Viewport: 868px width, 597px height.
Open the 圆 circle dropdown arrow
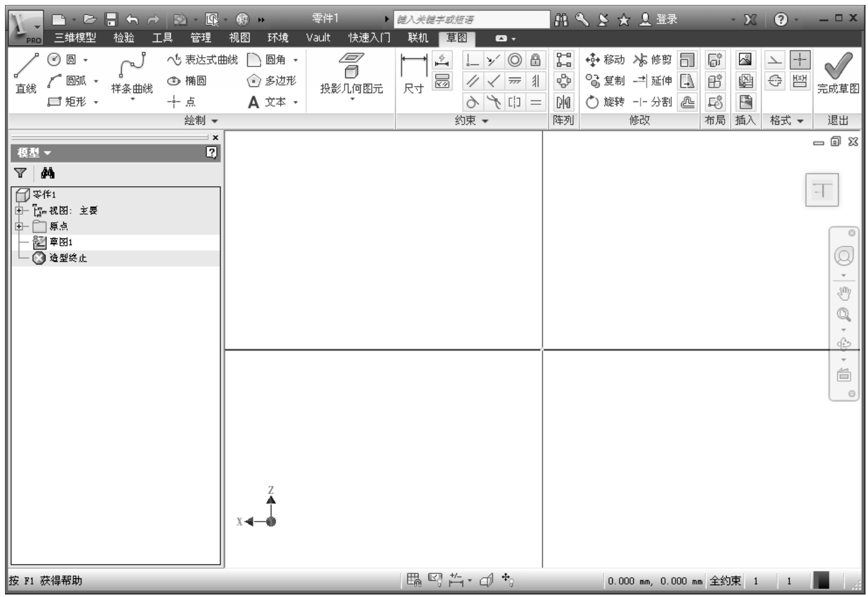coord(86,60)
